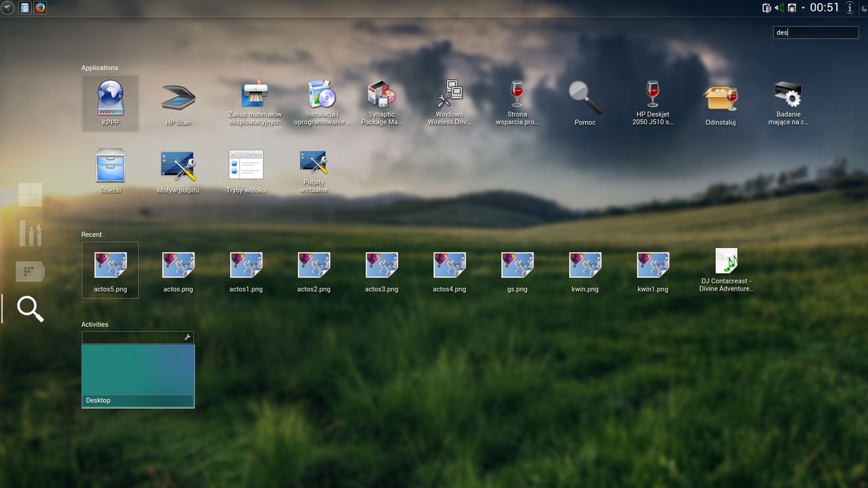This screenshot has width=868, height=488.
Task: Select the pencils tools sidebar icon
Action: click(31, 232)
